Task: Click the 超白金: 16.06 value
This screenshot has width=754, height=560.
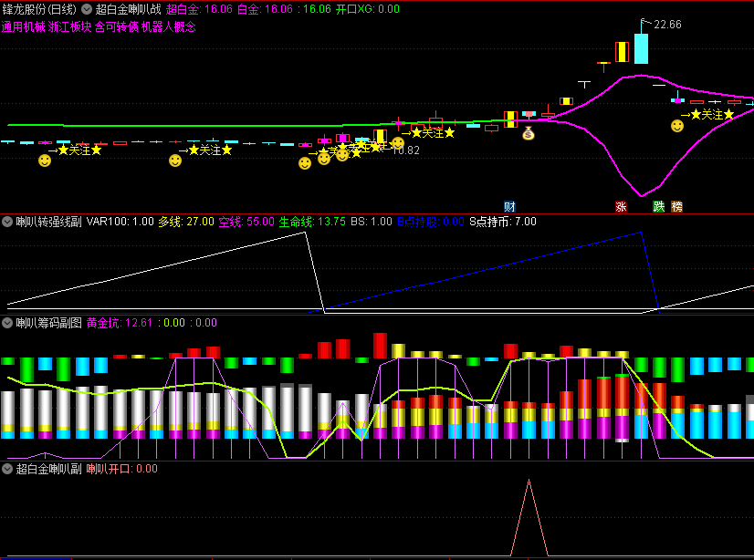Action: pos(199,9)
